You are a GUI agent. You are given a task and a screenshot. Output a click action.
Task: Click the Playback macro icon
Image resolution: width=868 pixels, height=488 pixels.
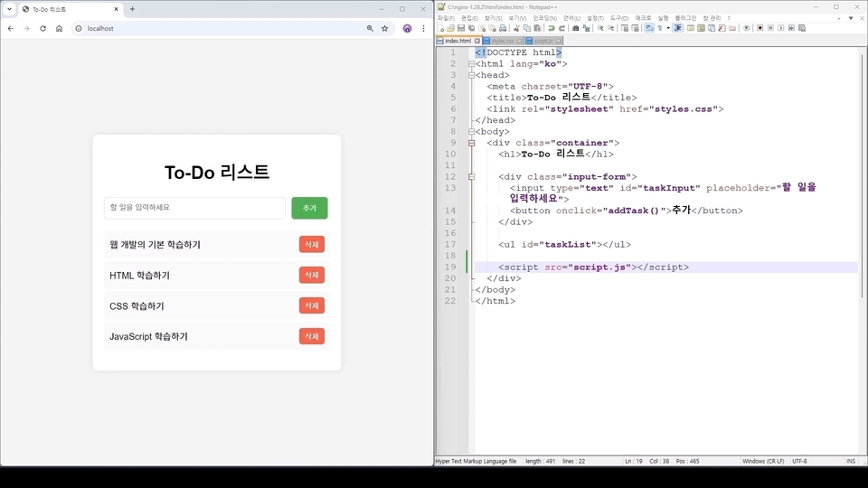click(780, 28)
